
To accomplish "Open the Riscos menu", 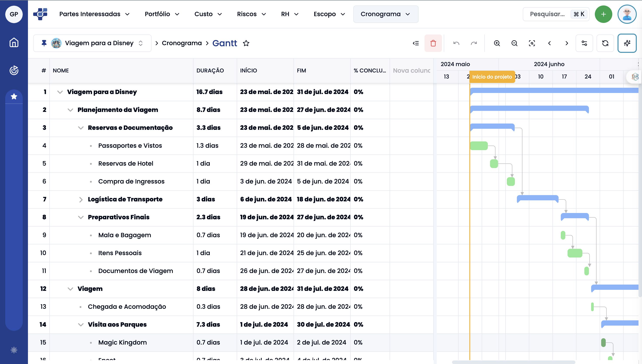I will pyautogui.click(x=251, y=14).
